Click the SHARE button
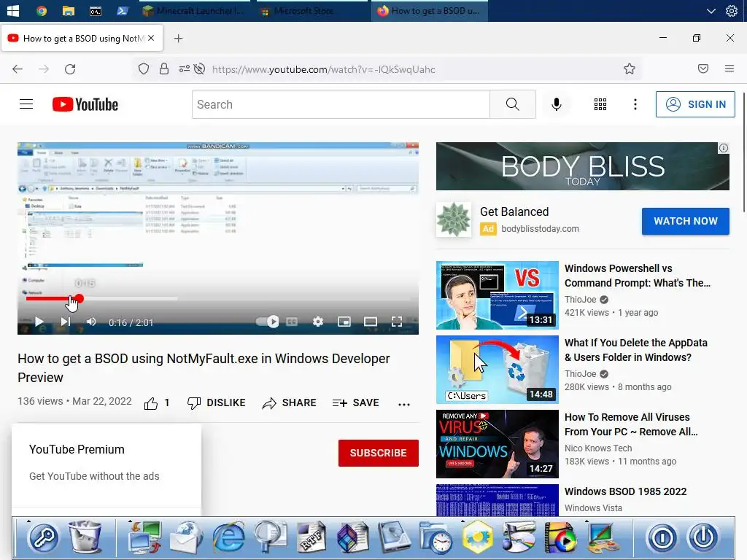 click(289, 402)
